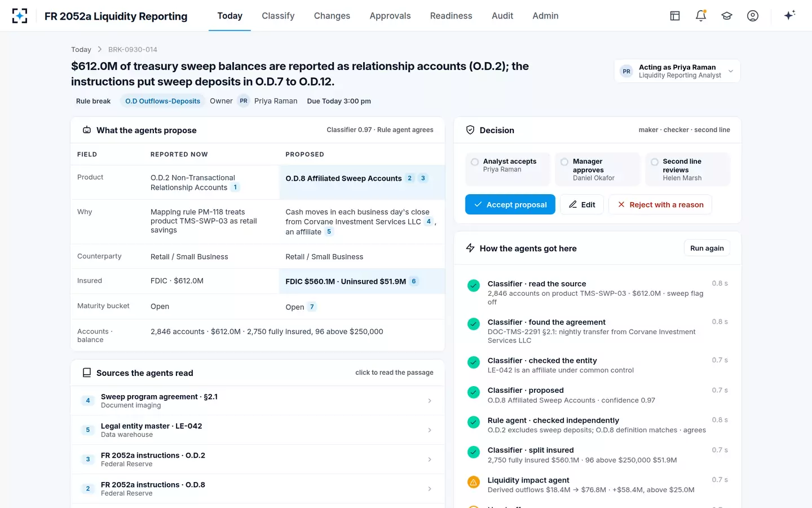Open the user account circle icon
Image resolution: width=812 pixels, height=508 pixels.
point(753,16)
